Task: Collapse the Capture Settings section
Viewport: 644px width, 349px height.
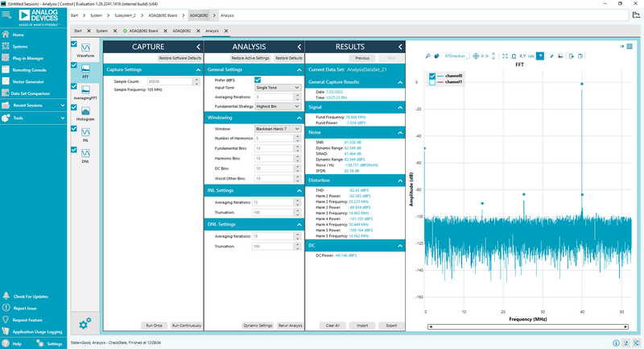Action: (x=197, y=70)
